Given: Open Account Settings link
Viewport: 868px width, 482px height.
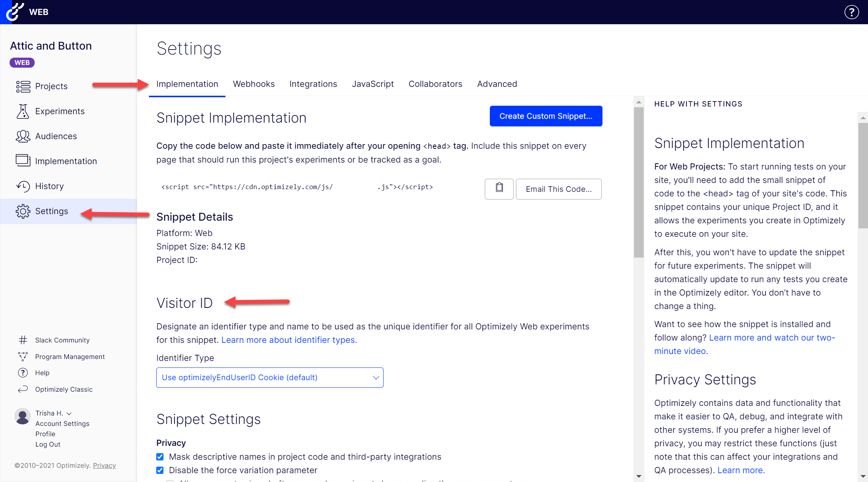Looking at the screenshot, I should 62,424.
